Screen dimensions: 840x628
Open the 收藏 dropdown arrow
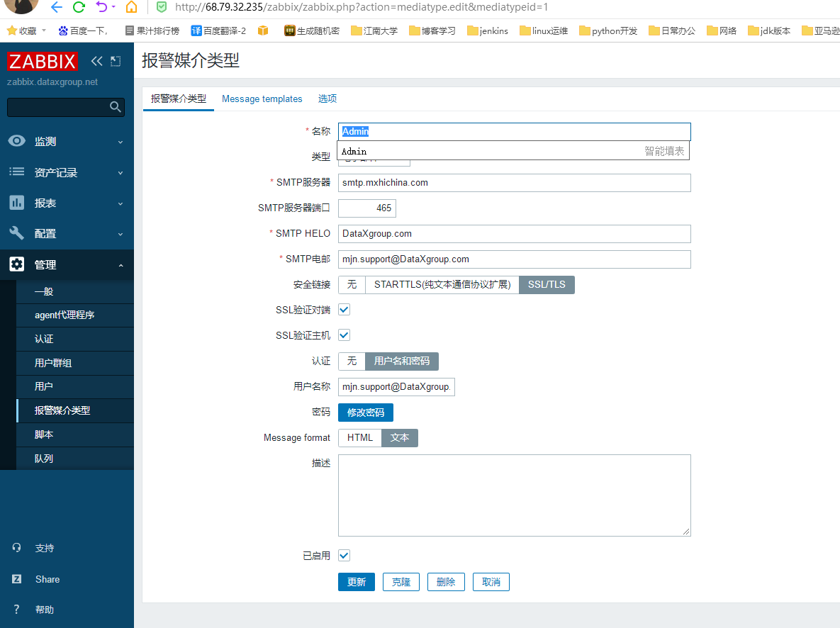[44, 30]
